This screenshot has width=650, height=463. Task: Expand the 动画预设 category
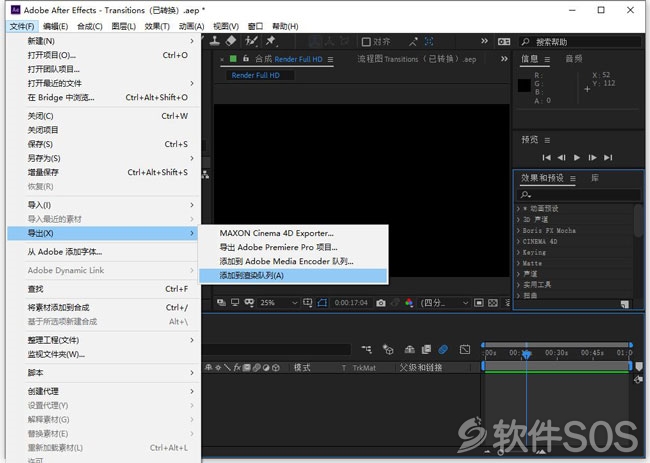pyautogui.click(x=518, y=208)
